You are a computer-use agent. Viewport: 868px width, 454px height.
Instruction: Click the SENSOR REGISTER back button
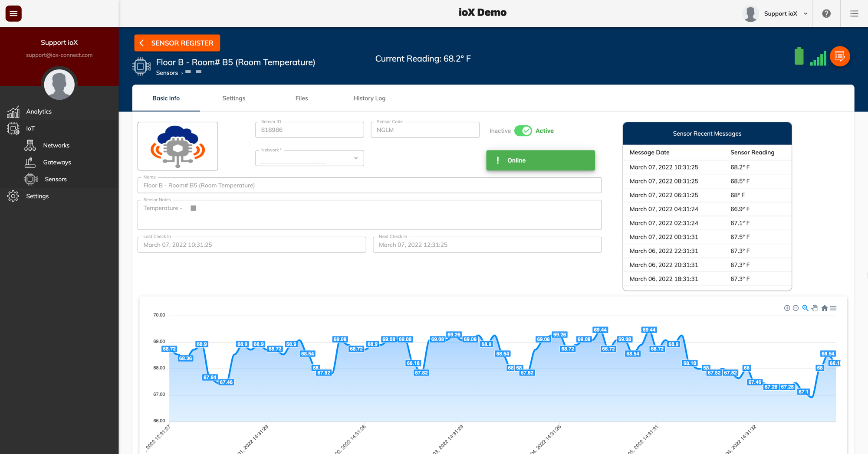click(x=177, y=43)
